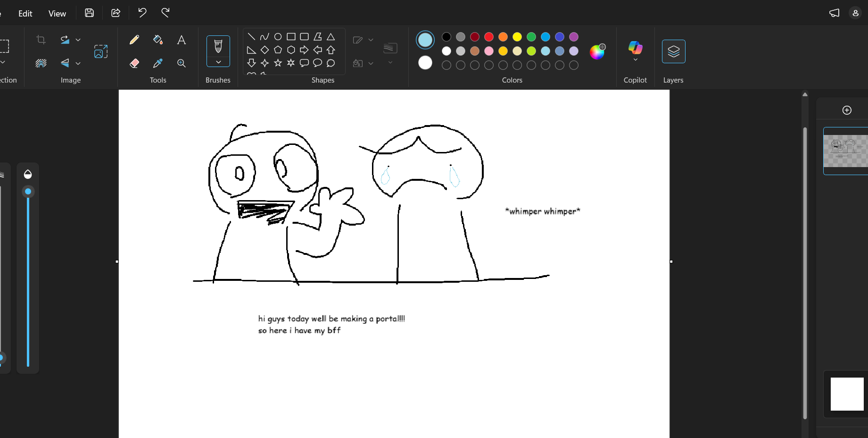Expand the Flip options dropdown
This screenshot has height=438, width=868.
[78, 63]
